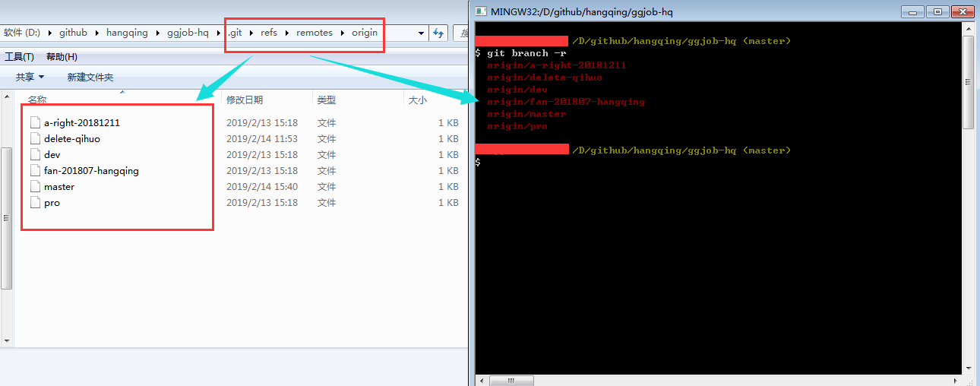Click the delete-qihuo file icon
The image size is (980, 386).
pos(34,138)
